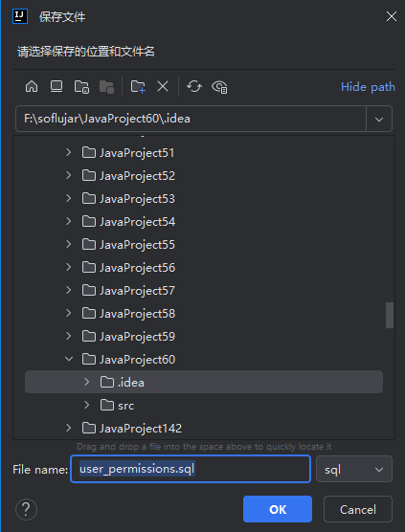Refresh the file tree with Refresh icon
Image resolution: width=405 pixels, height=532 pixels.
coord(194,86)
